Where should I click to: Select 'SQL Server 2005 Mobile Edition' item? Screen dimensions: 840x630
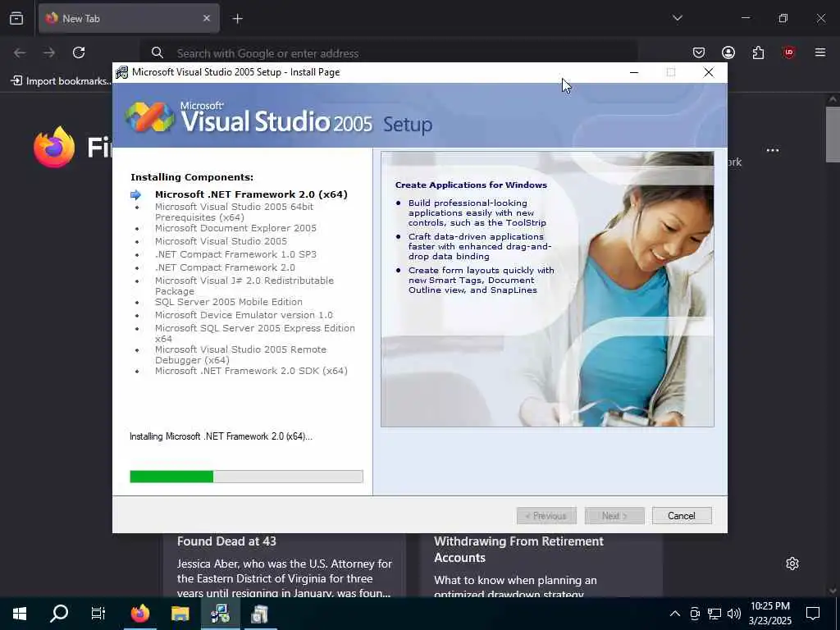[x=229, y=302]
